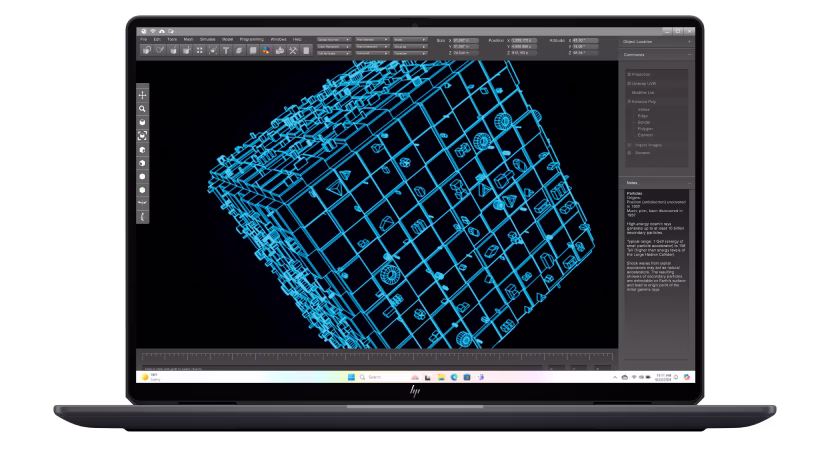Open the Programming menu
The image size is (830, 450).
click(252, 39)
